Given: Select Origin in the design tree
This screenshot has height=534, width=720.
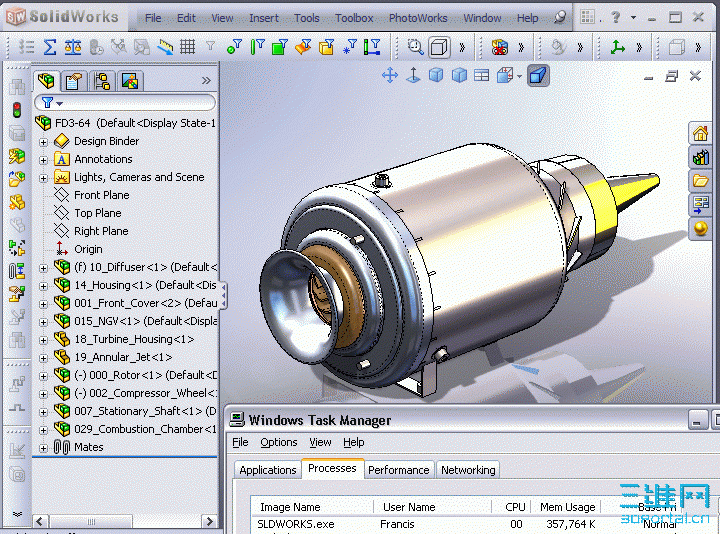Looking at the screenshot, I should 88,249.
